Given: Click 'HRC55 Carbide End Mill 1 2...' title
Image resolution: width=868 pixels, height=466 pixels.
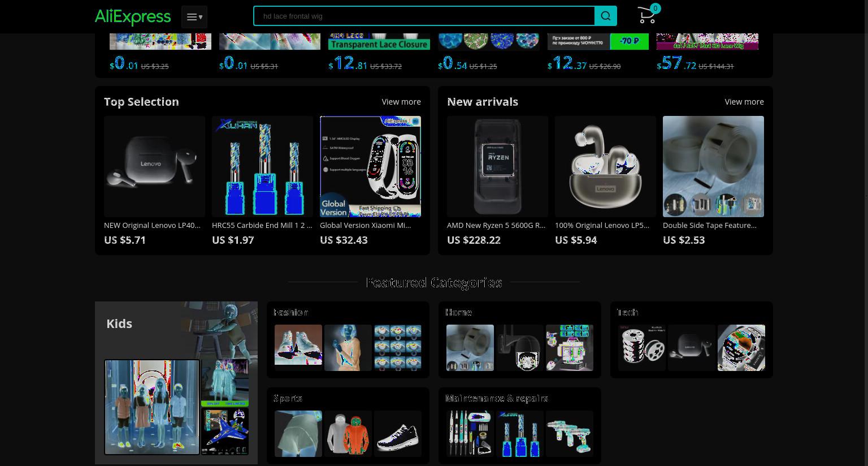Looking at the screenshot, I should pyautogui.click(x=262, y=225).
